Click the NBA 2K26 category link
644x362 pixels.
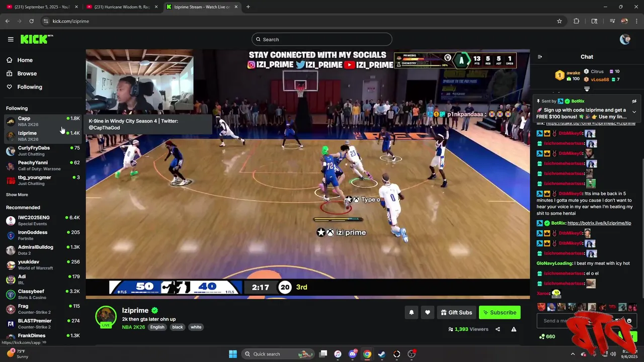pos(133,327)
